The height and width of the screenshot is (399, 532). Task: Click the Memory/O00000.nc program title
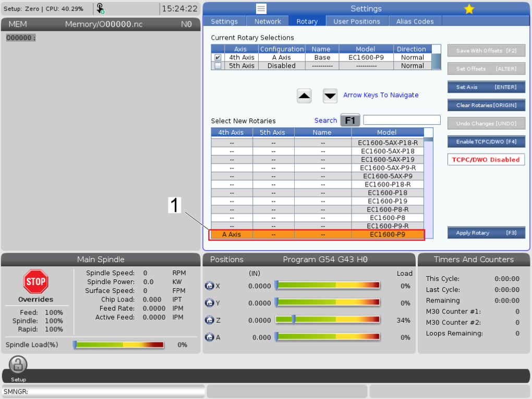[103, 24]
